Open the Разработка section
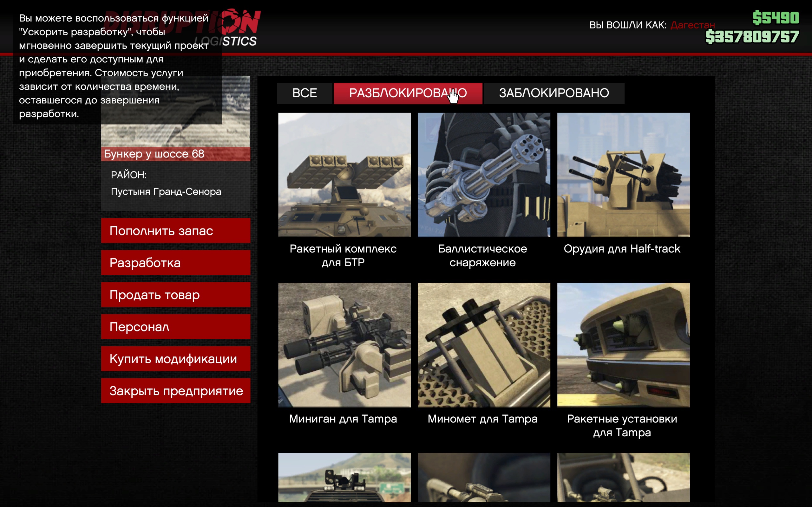Screen dimensions: 812x507 [175, 263]
